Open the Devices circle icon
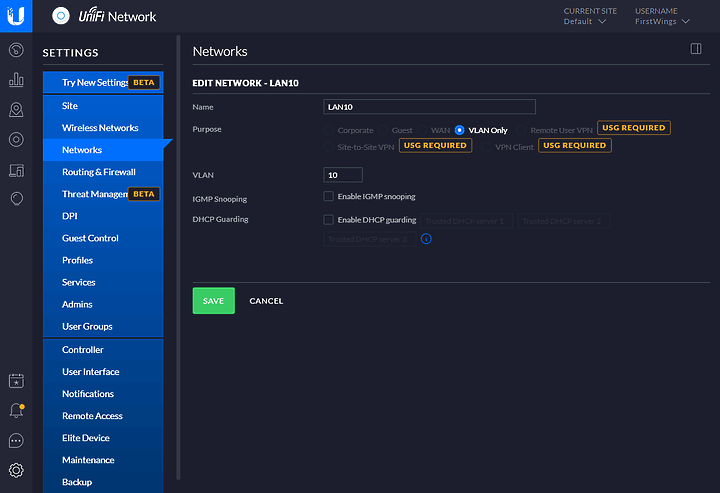Image resolution: width=720 pixels, height=493 pixels. tap(16, 140)
